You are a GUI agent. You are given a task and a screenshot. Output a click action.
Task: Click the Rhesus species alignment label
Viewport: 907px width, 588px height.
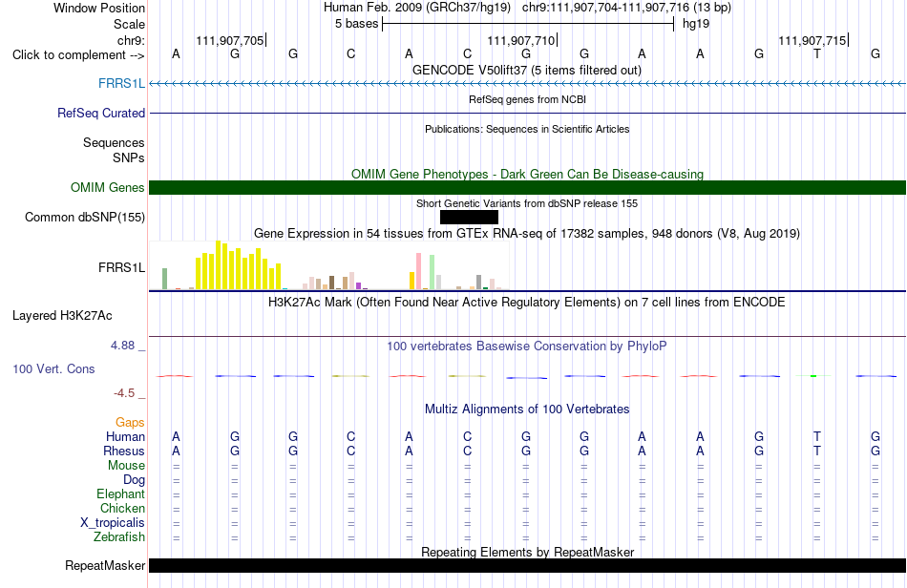(124, 451)
